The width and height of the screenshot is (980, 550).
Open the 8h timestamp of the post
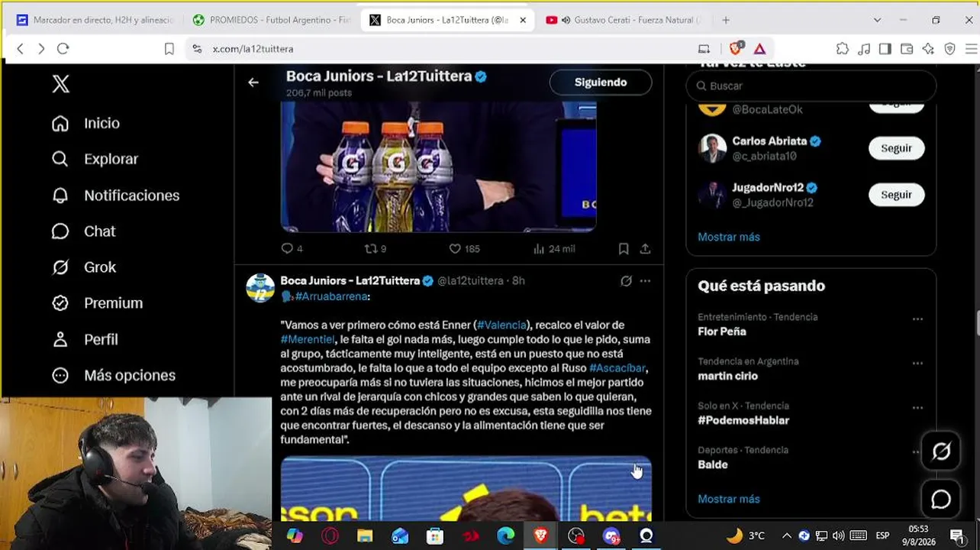[518, 281]
